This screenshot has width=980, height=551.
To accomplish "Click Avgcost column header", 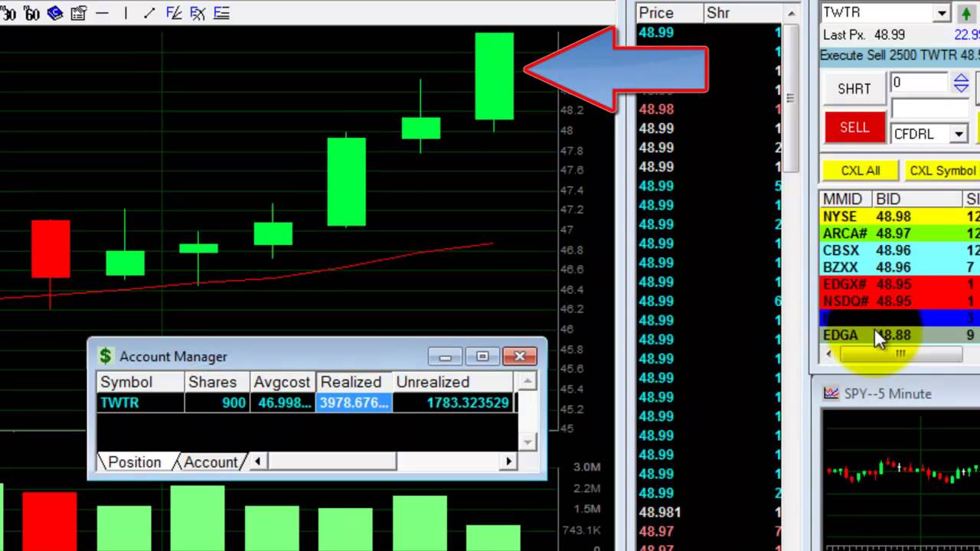I will (x=283, y=382).
